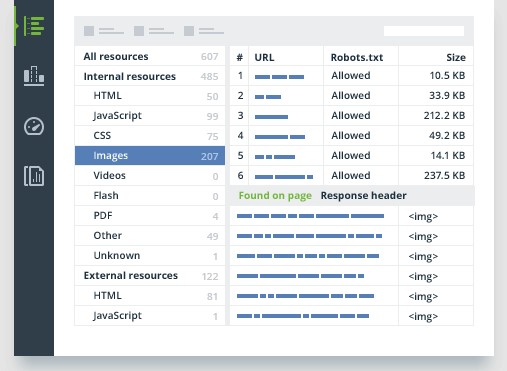Click the 10.5 KB size cell

coord(447,76)
